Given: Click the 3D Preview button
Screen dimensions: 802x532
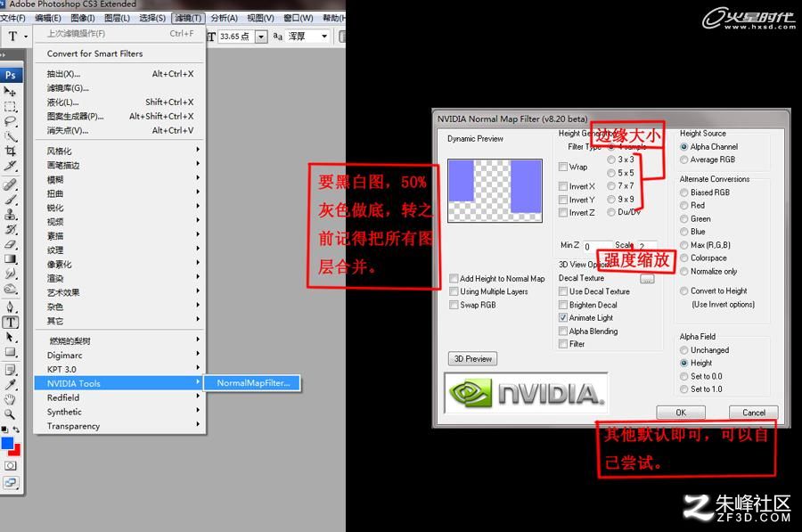Looking at the screenshot, I should 472,358.
